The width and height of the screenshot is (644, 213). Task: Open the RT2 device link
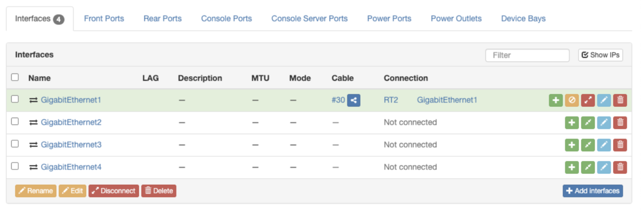click(391, 100)
